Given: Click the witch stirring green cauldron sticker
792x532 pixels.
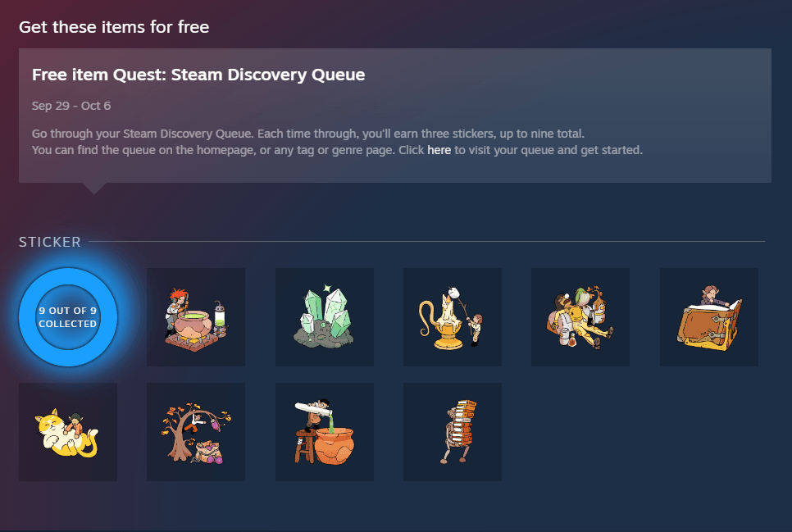Looking at the screenshot, I should point(196,316).
